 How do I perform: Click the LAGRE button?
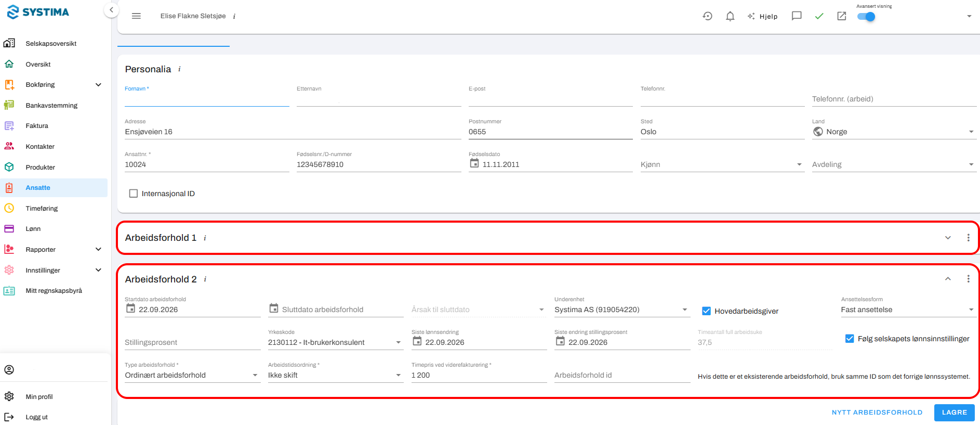(x=954, y=413)
